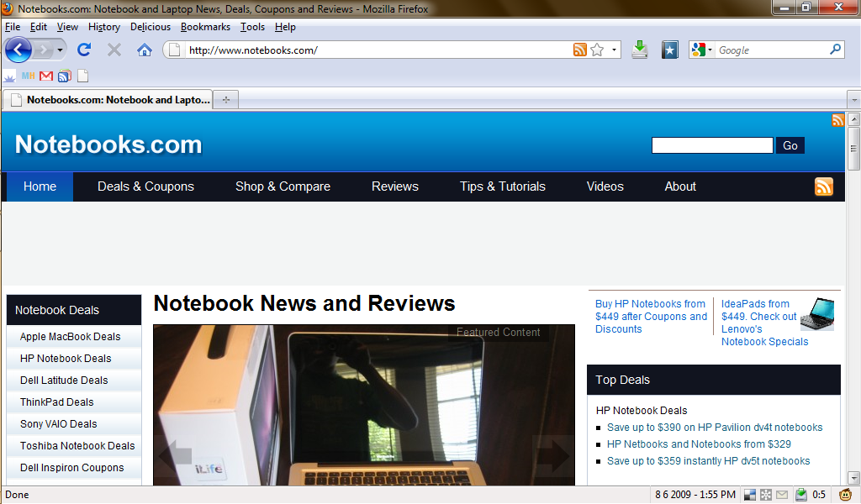Viewport: 861px width, 504px height.
Task: Click the envelope mail icon in status bar
Action: click(782, 495)
